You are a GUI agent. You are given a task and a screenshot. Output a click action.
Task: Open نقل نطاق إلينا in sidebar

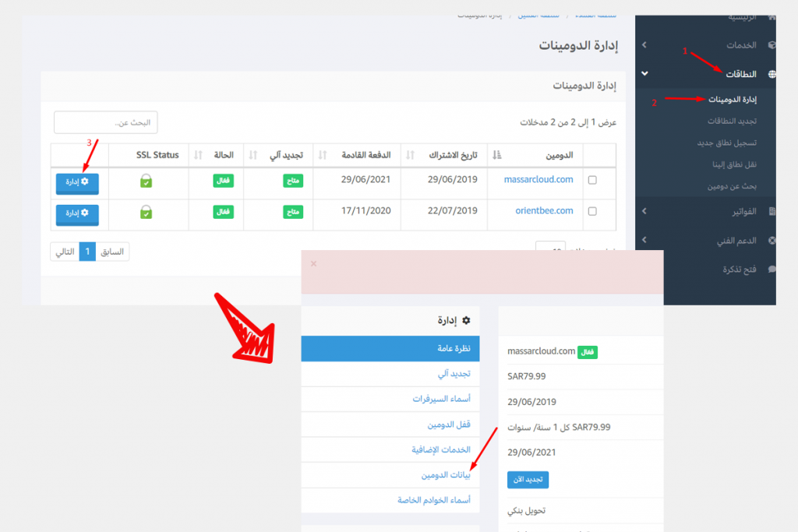(734, 164)
